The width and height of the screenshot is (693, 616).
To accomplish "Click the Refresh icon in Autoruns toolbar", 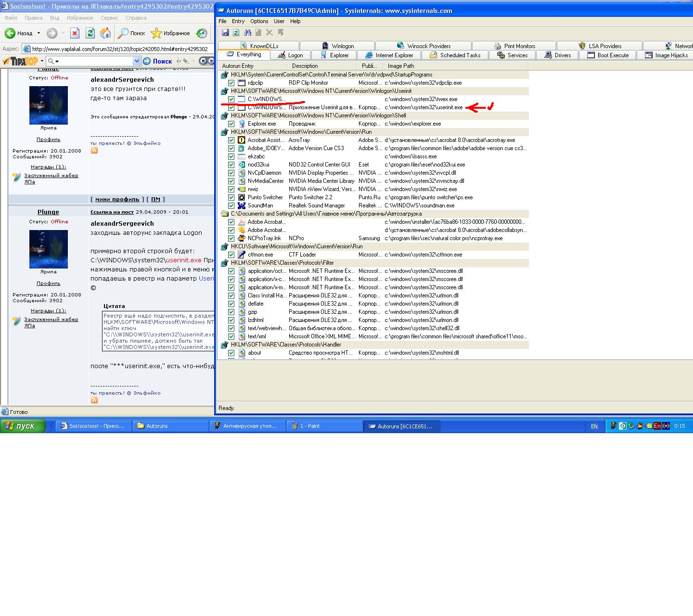I will [236, 32].
